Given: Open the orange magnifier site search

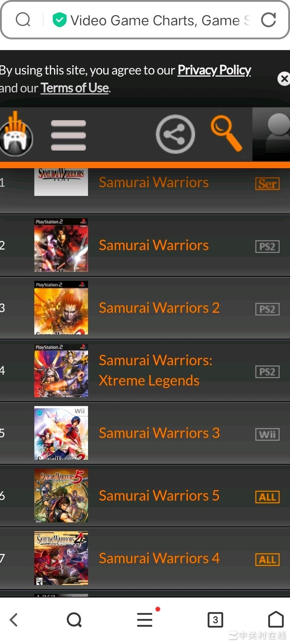Looking at the screenshot, I should [x=226, y=133].
